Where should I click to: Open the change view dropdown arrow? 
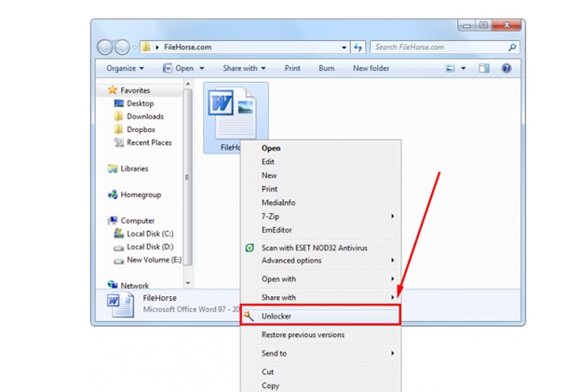[462, 68]
